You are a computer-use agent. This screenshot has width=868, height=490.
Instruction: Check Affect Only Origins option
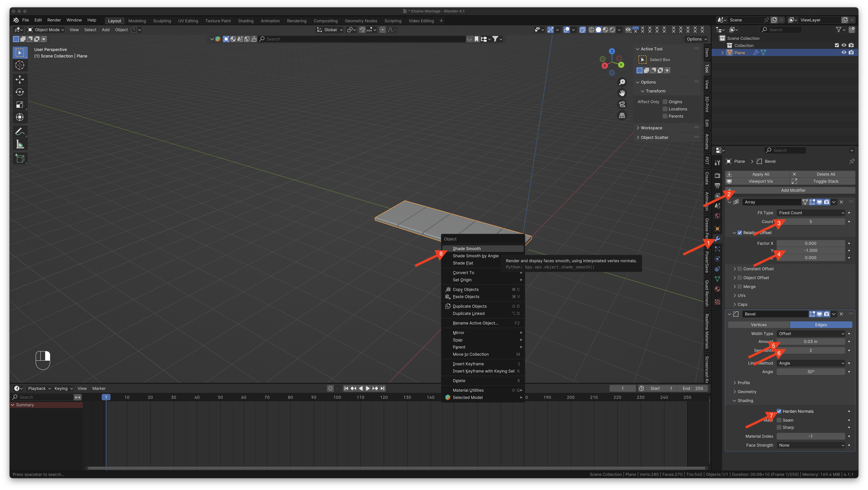tap(665, 102)
